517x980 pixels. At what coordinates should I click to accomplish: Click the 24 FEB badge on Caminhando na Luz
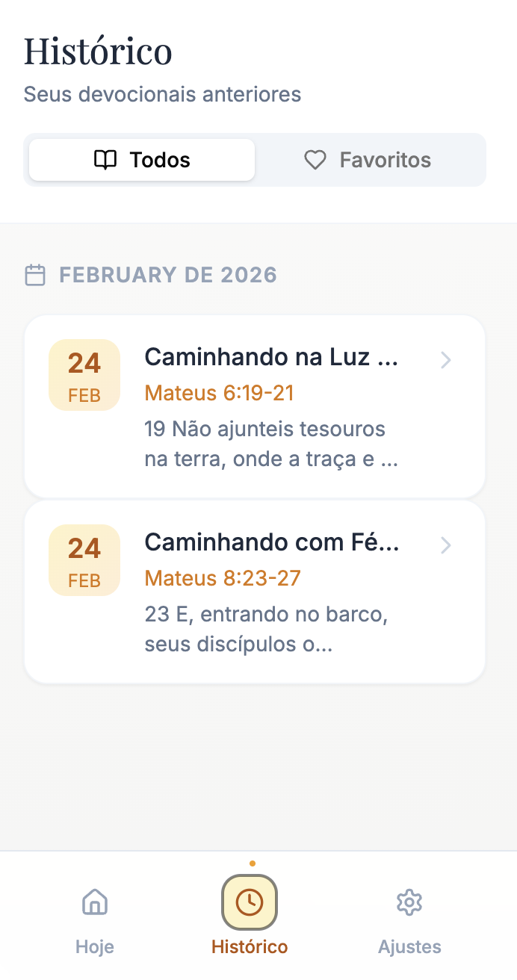point(84,375)
